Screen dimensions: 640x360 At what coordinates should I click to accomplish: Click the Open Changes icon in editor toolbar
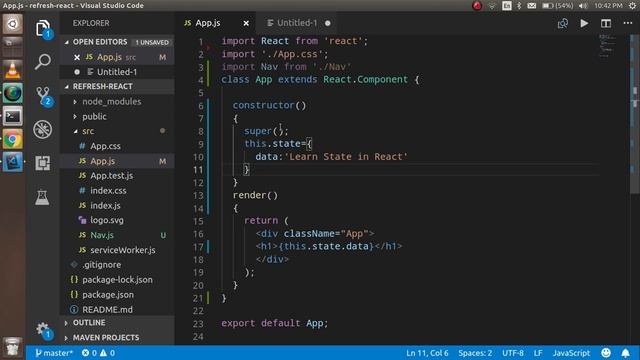563,23
